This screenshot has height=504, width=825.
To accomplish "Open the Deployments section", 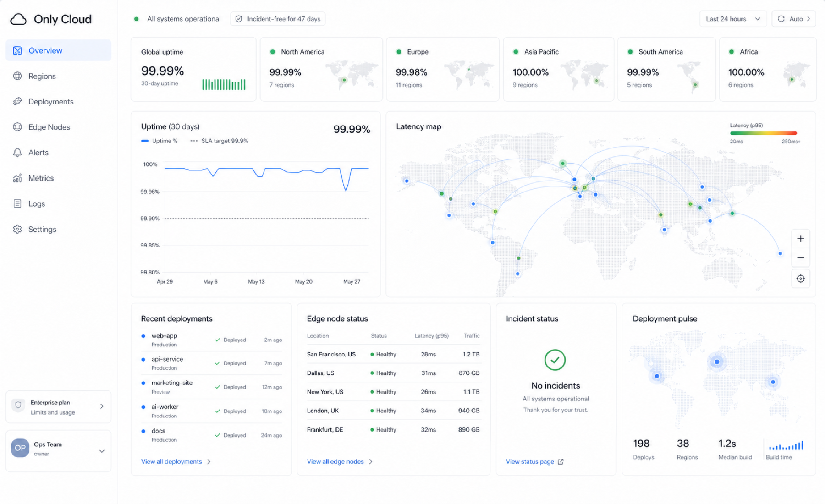I will pyautogui.click(x=59, y=101).
